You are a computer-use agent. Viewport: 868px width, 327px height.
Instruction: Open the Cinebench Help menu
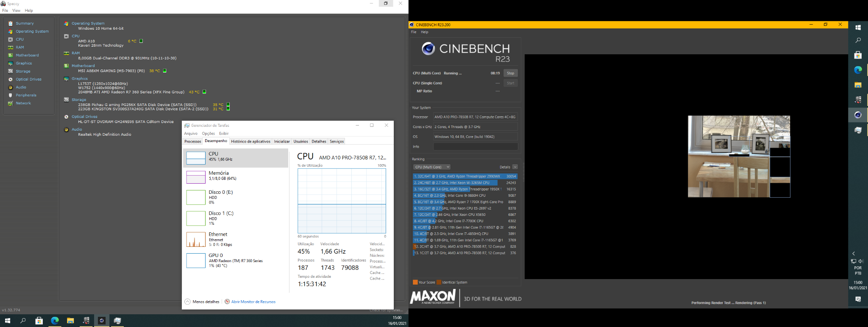tap(424, 32)
